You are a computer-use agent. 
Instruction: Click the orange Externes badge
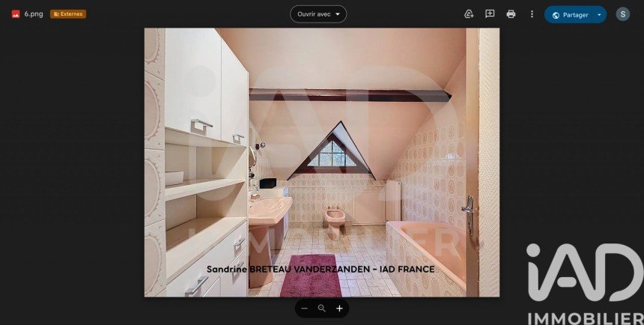[x=68, y=14]
